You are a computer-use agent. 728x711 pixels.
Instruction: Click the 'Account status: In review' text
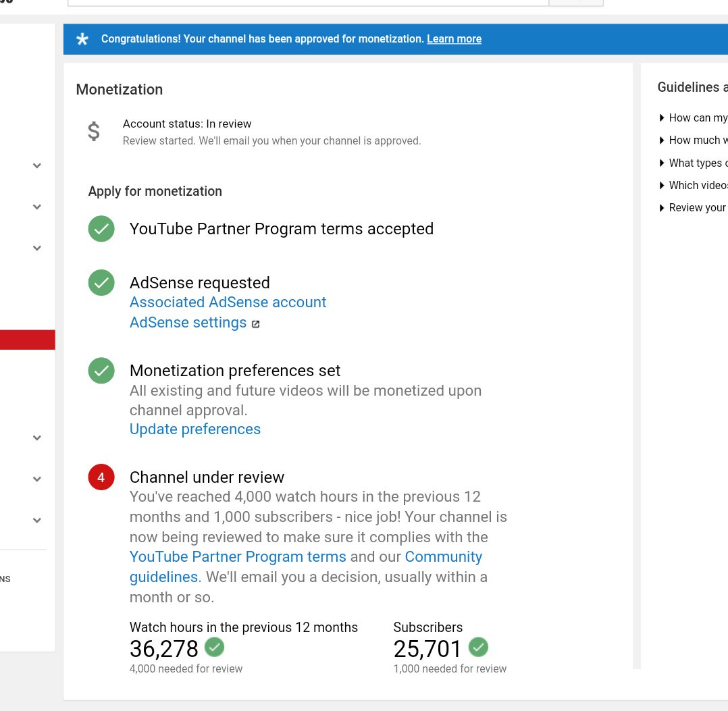186,124
